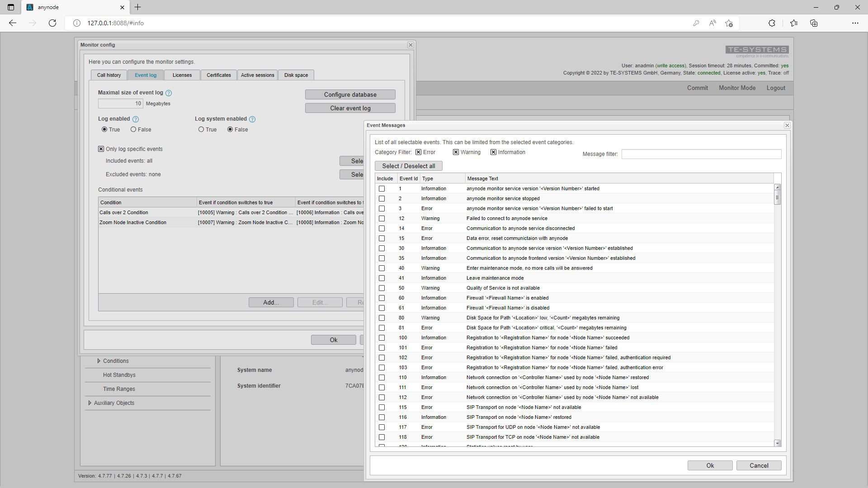
Task: Include event 111 Network connection lost
Action: tap(382, 388)
